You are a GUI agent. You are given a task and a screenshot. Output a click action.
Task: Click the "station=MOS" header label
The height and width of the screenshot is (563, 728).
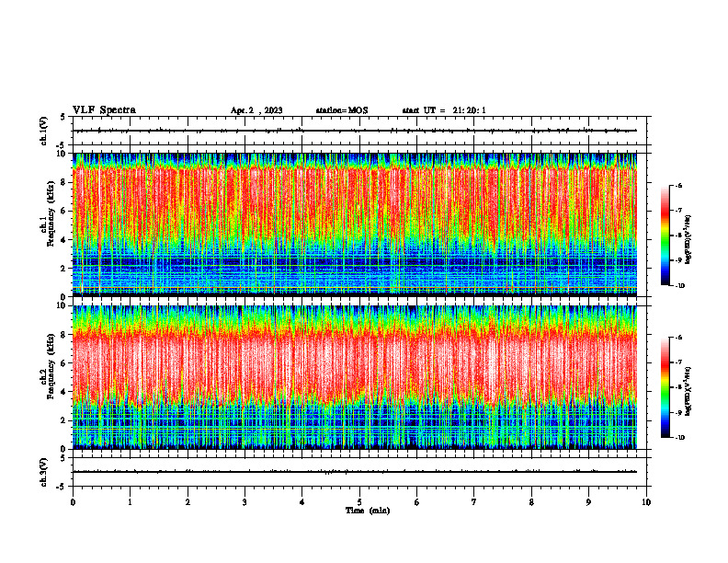(342, 110)
